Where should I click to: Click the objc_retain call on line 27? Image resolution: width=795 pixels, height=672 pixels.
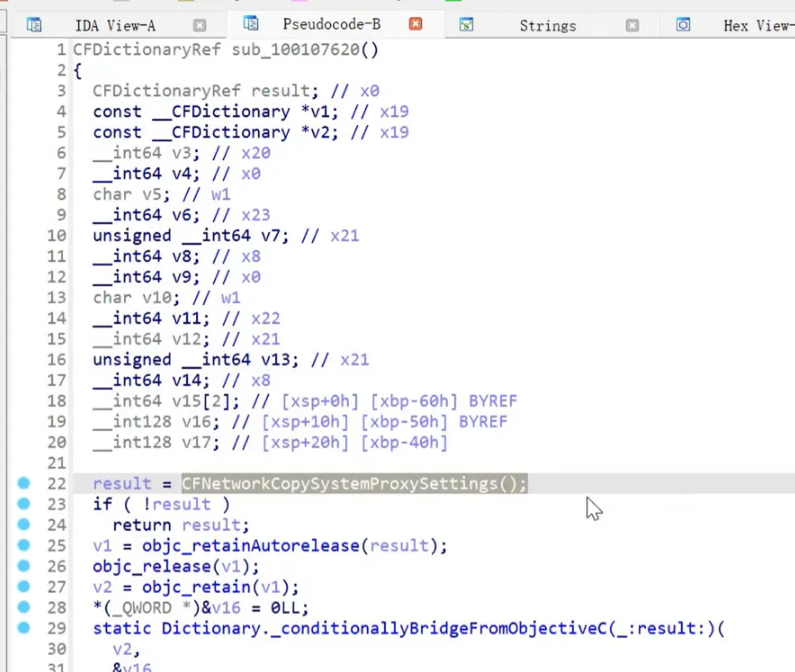click(196, 587)
